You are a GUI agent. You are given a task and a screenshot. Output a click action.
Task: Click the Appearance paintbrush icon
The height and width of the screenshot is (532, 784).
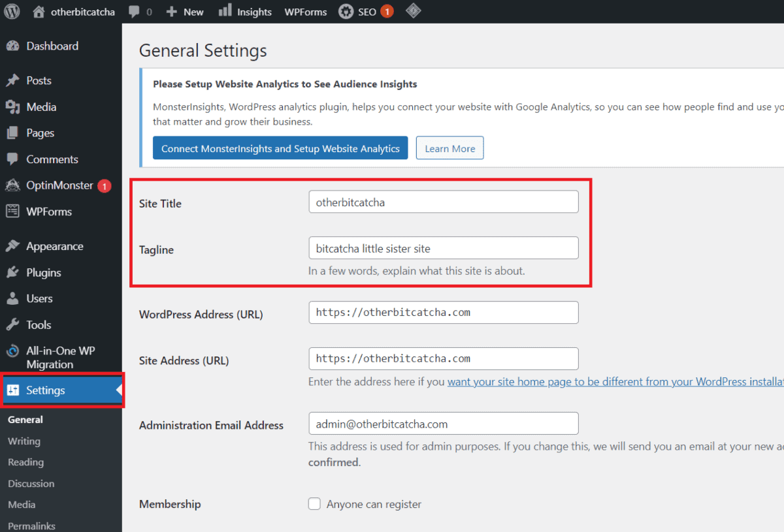pos(12,246)
